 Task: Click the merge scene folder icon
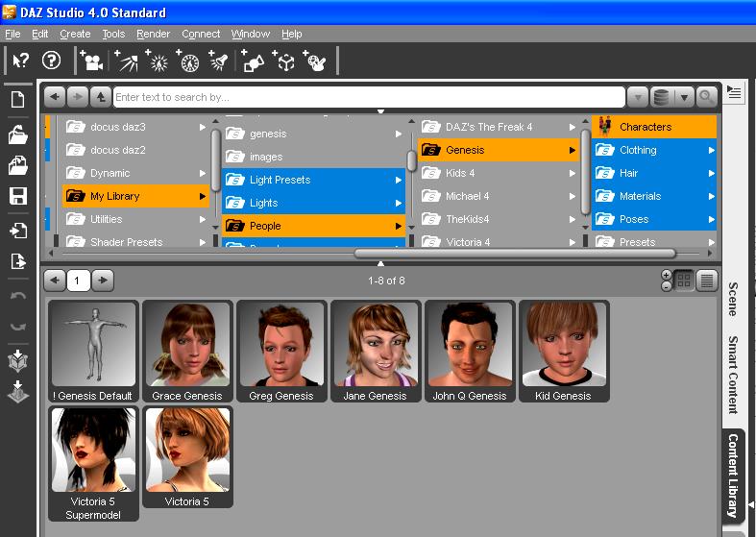pyautogui.click(x=18, y=165)
